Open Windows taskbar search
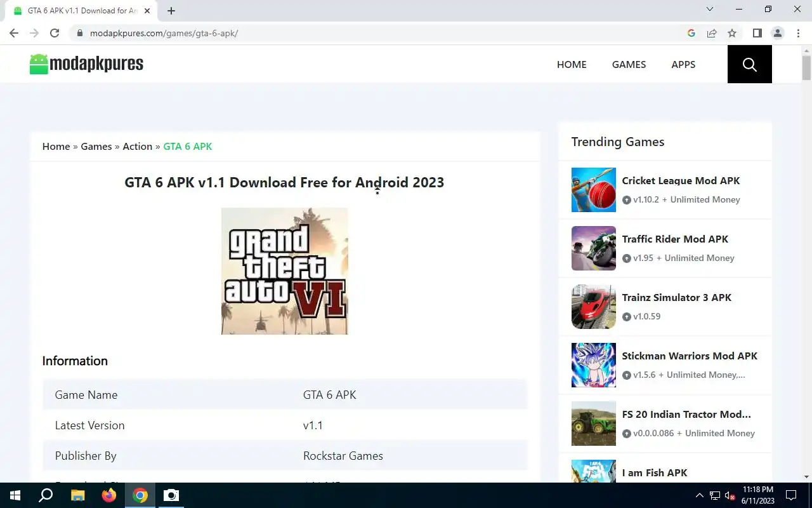The width and height of the screenshot is (812, 508). pos(46,495)
